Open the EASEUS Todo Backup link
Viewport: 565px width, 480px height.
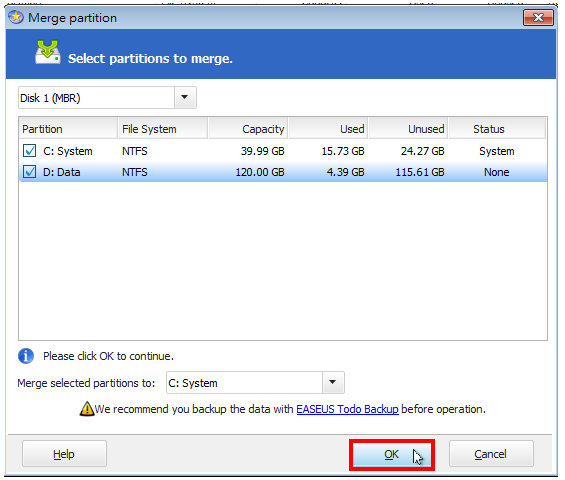click(347, 409)
